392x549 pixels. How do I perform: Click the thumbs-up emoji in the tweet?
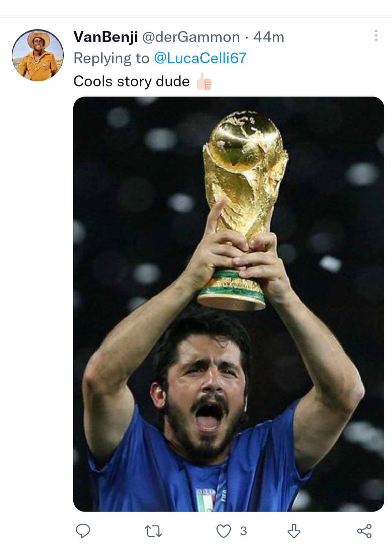(x=204, y=81)
